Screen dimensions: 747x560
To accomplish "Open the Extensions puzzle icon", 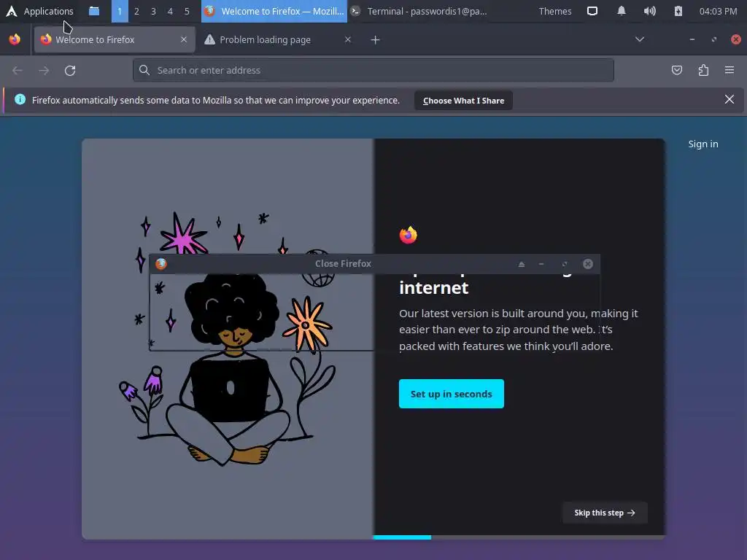I will tap(703, 71).
